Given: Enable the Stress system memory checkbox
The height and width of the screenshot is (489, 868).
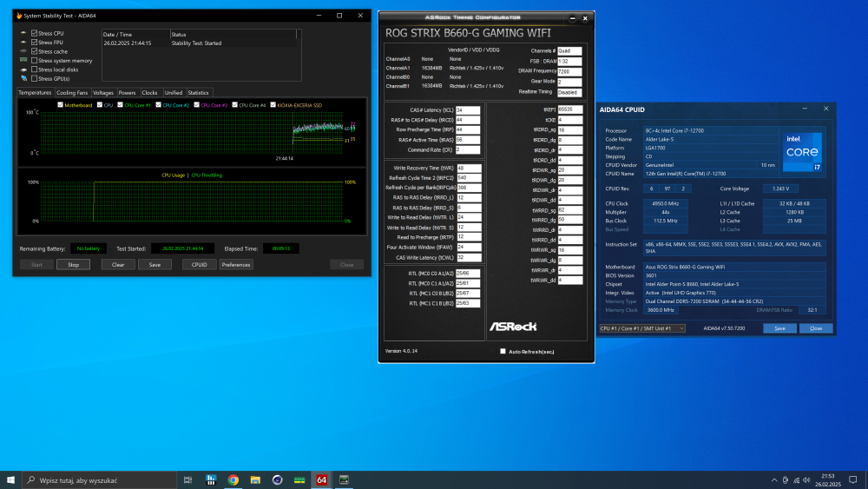Looking at the screenshot, I should click(x=35, y=61).
